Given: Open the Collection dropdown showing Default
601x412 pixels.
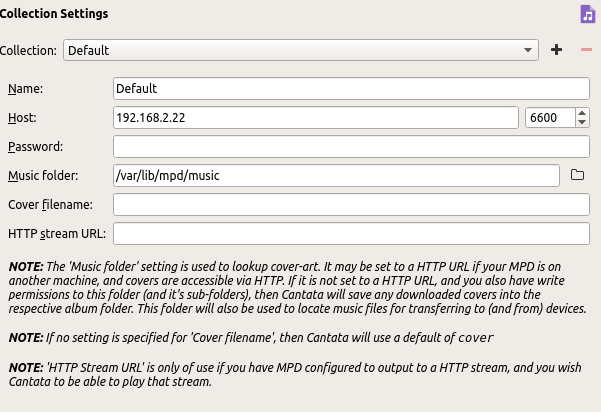Looking at the screenshot, I should pyautogui.click(x=301, y=50).
